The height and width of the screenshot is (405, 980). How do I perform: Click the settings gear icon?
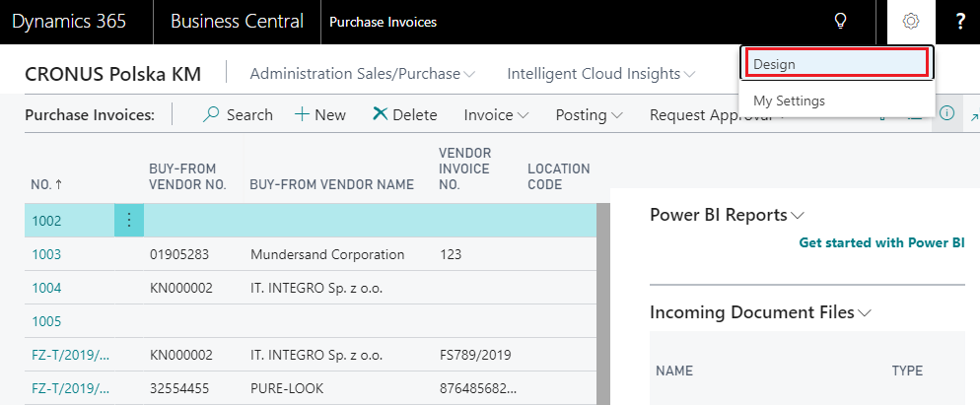[911, 22]
